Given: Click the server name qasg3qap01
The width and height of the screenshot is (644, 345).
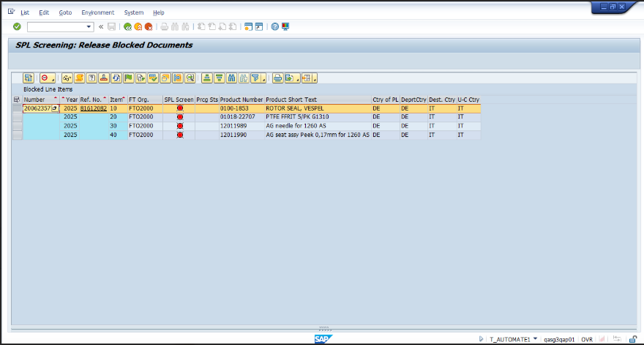Looking at the screenshot, I should pos(559,340).
